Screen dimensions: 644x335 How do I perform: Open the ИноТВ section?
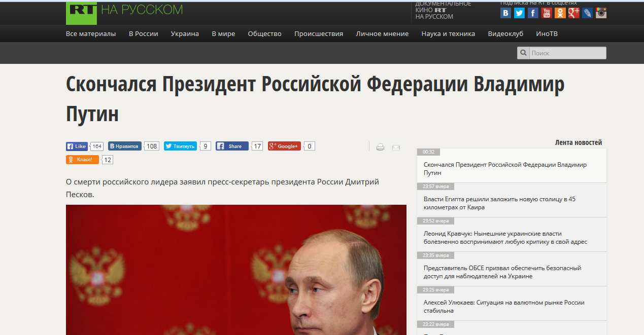tap(547, 34)
